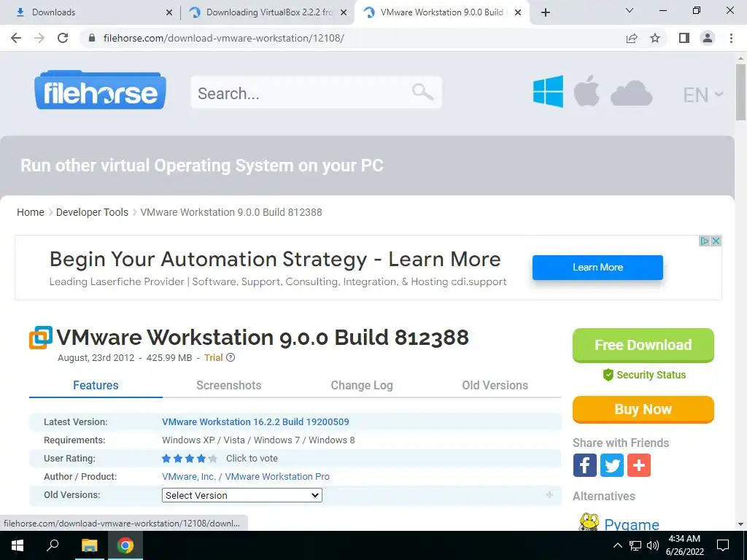747x560 pixels.
Task: Click the address bar URL
Action: (223, 38)
